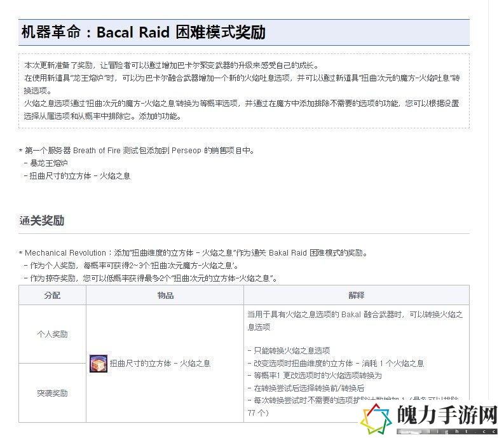Click list line '- 扭曲尺寸的立方体 - 火焰之息' above 通关奖励
This screenshot has height=438, width=504.
pyautogui.click(x=77, y=176)
